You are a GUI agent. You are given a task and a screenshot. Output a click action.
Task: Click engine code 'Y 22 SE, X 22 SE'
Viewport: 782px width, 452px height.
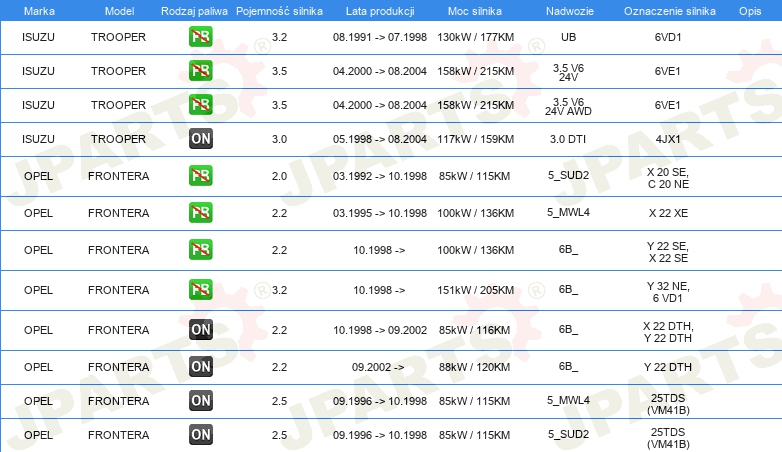(x=668, y=252)
